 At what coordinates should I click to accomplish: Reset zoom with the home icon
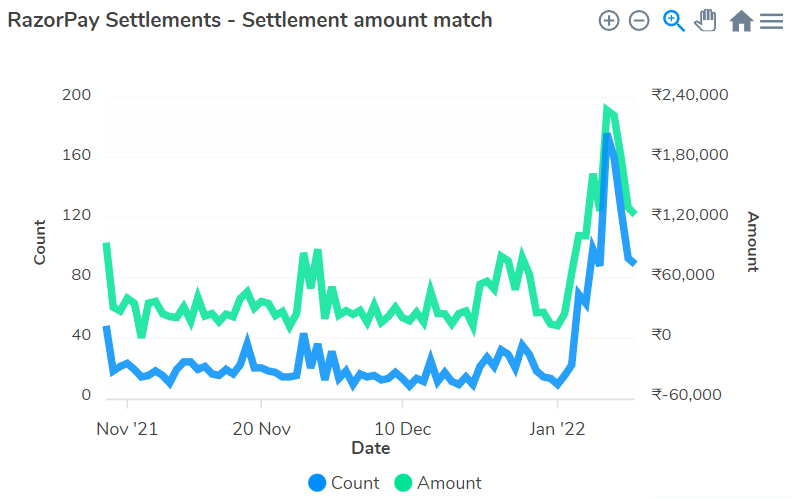(741, 21)
